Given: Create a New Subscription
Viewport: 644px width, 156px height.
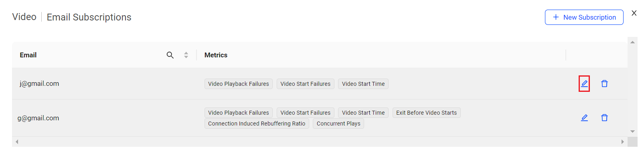Looking at the screenshot, I should [x=584, y=17].
